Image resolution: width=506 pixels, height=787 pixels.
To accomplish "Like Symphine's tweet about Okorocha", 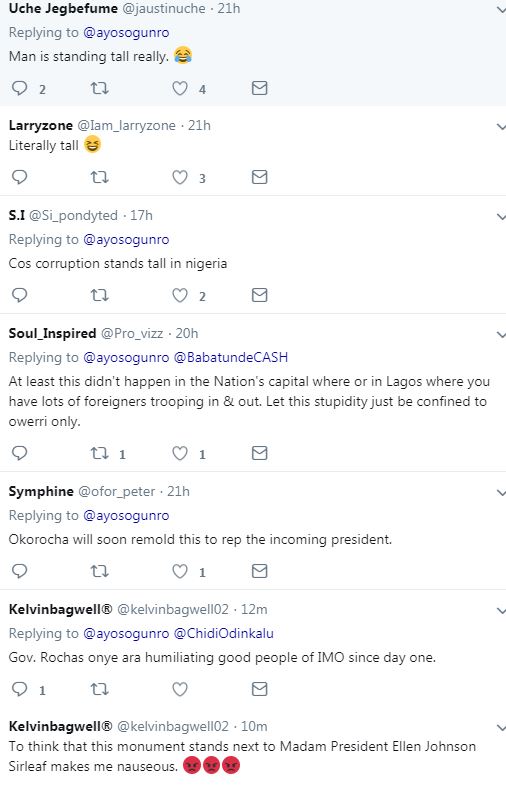I will 180,571.
